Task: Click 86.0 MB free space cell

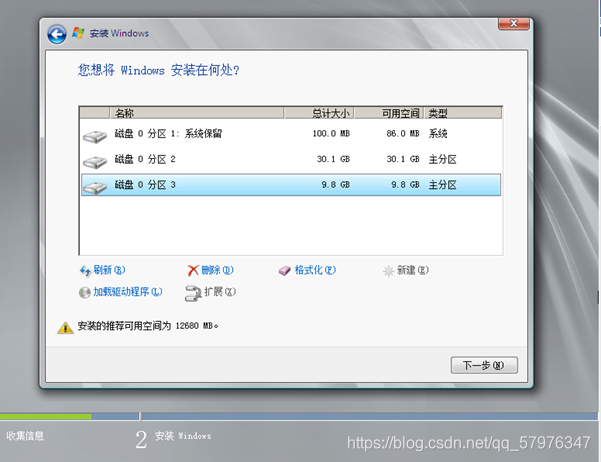Action: tap(403, 134)
